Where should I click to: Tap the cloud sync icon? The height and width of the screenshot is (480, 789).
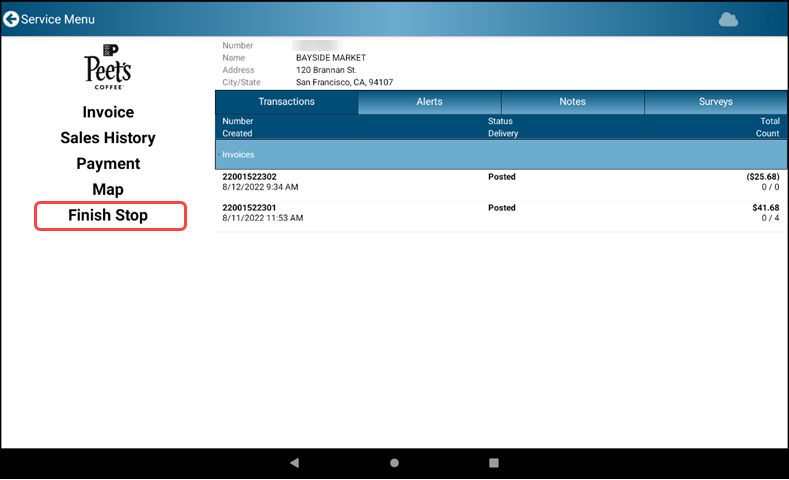[x=728, y=20]
